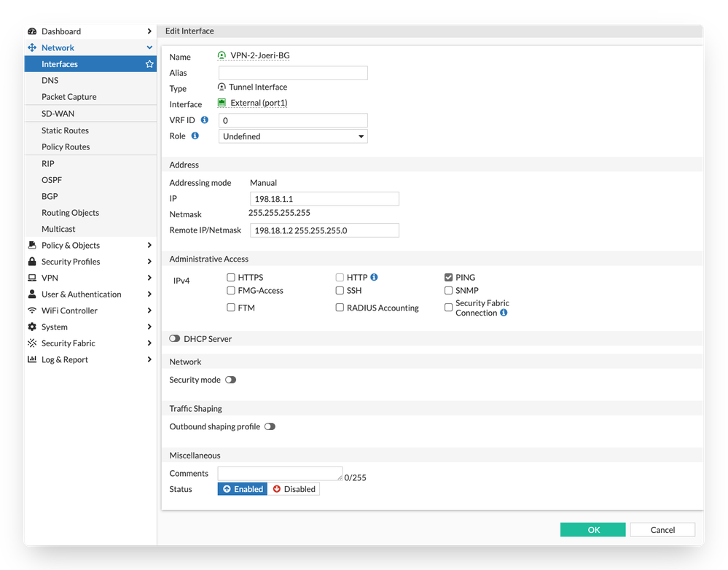Click the Role info icon
Viewport: 728px width, 570px height.
(x=195, y=136)
